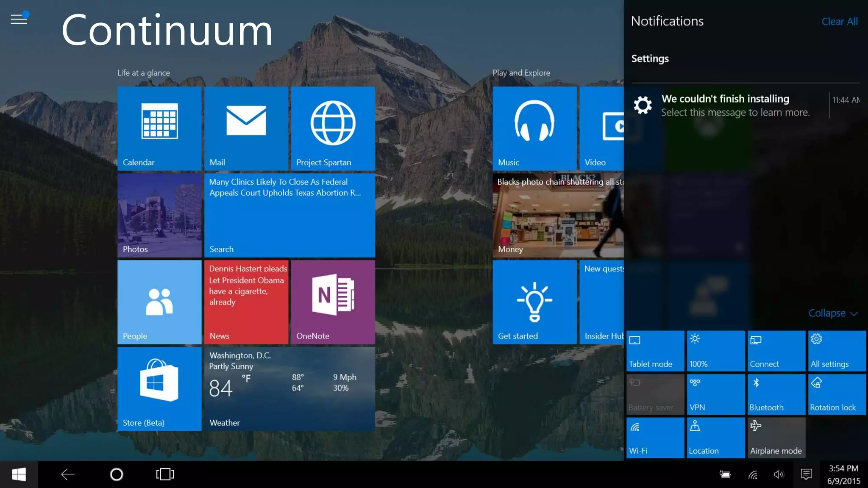Click the Wi-Fi icon in system tray
Screen dimensions: 868x488
click(753, 474)
